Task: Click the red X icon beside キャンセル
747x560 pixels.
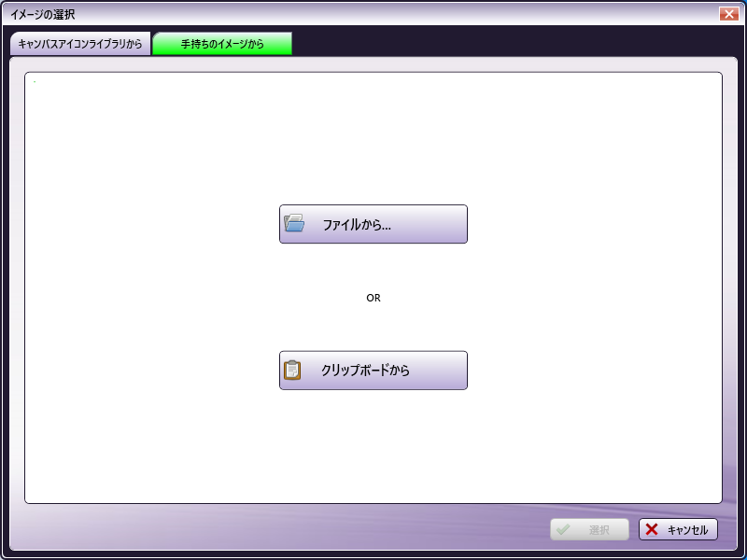Action: click(652, 530)
